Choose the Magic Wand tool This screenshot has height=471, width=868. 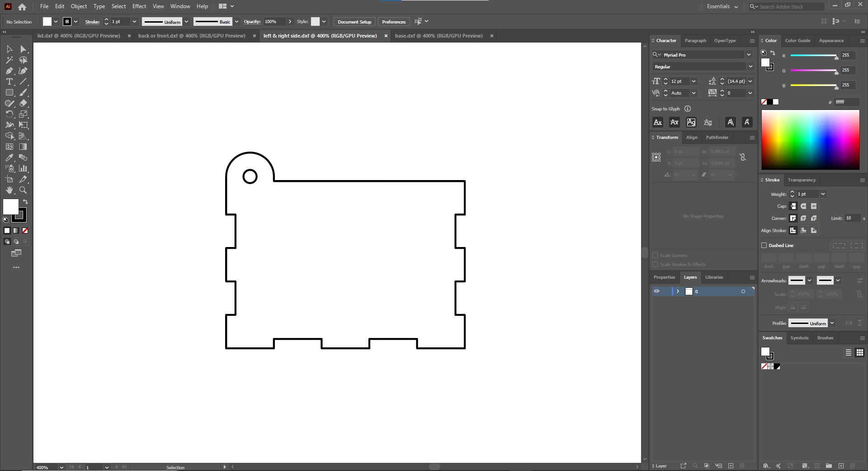9,60
